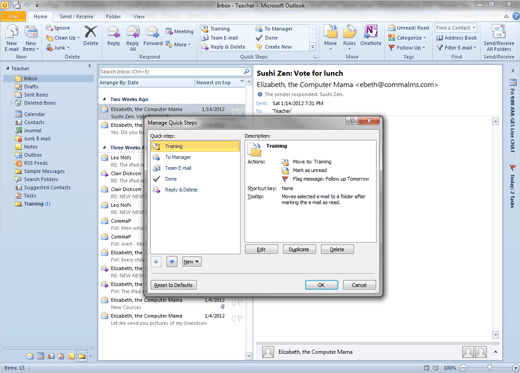Click the Rules icon in Move group
Screen dimensions: 520x373
[349, 32]
